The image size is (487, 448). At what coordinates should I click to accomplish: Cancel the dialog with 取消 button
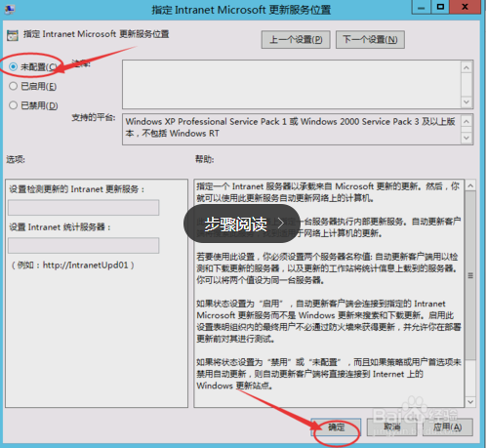tap(391, 427)
